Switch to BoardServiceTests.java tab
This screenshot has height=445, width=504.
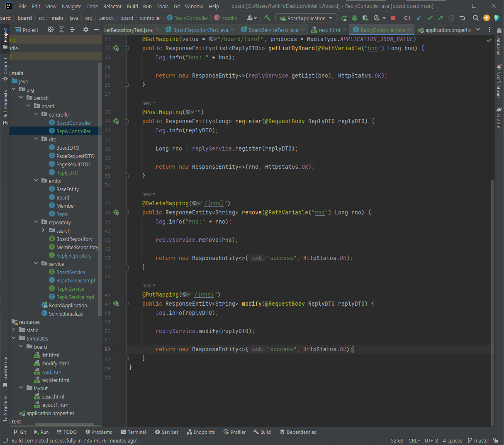273,30
